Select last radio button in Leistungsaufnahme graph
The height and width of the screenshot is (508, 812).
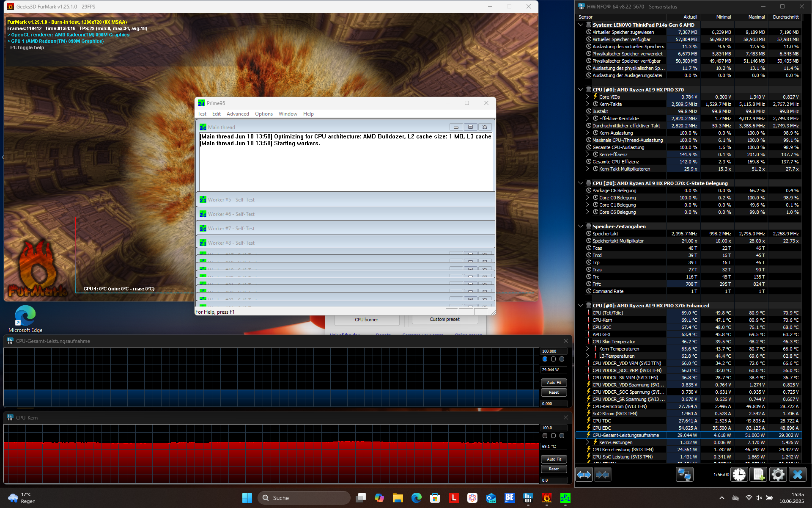click(562, 359)
